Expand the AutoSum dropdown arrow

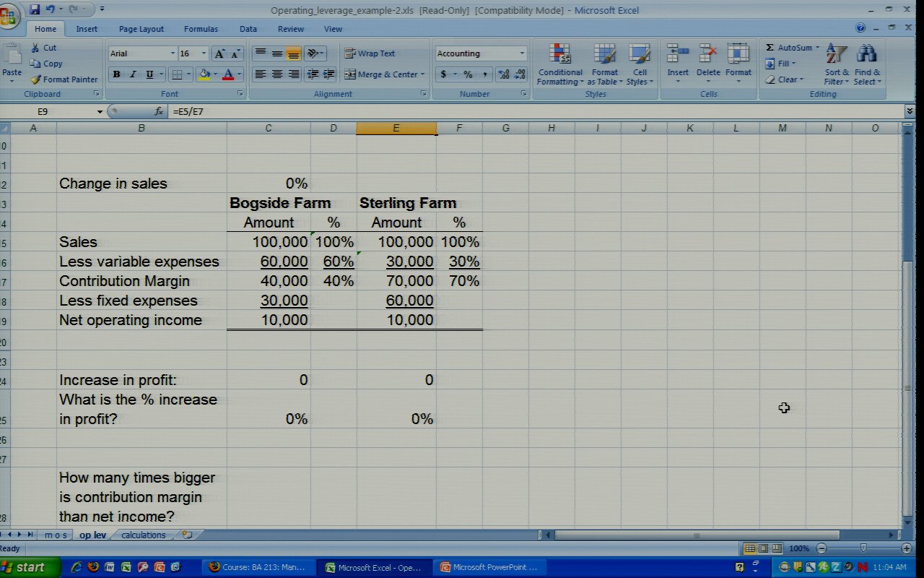[x=817, y=48]
